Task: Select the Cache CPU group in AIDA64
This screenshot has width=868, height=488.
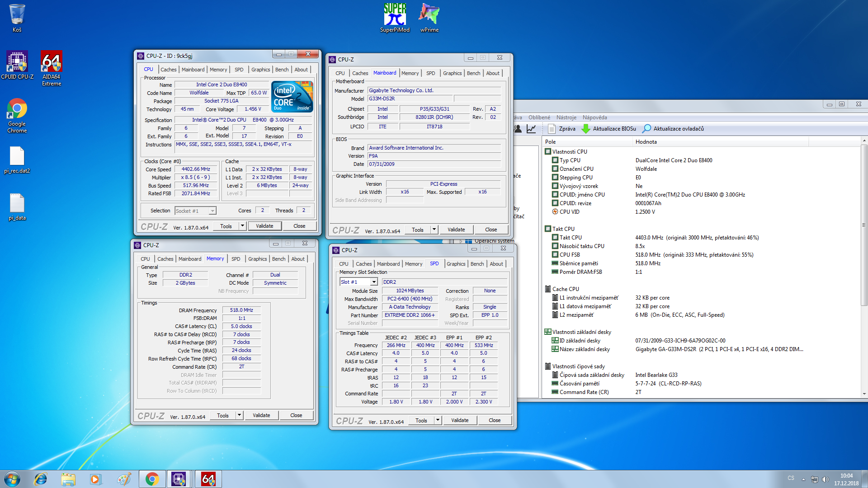Action: (x=565, y=289)
